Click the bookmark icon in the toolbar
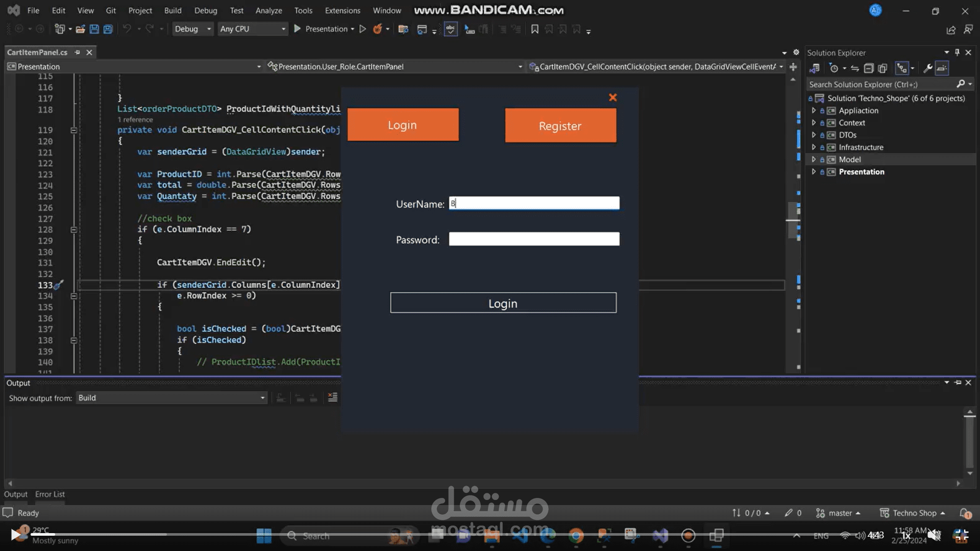Screen dimensions: 980x551 (x=534, y=29)
